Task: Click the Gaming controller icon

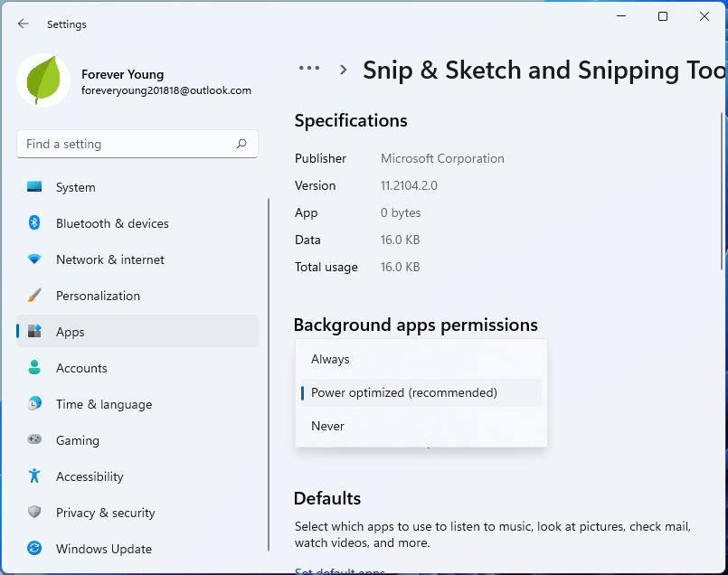Action: 34,439
